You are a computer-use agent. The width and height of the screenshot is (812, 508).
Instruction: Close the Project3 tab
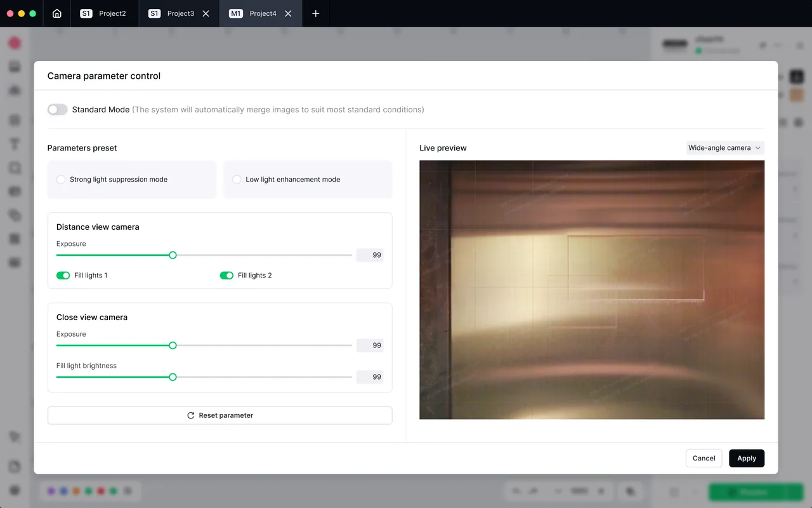pyautogui.click(x=206, y=13)
